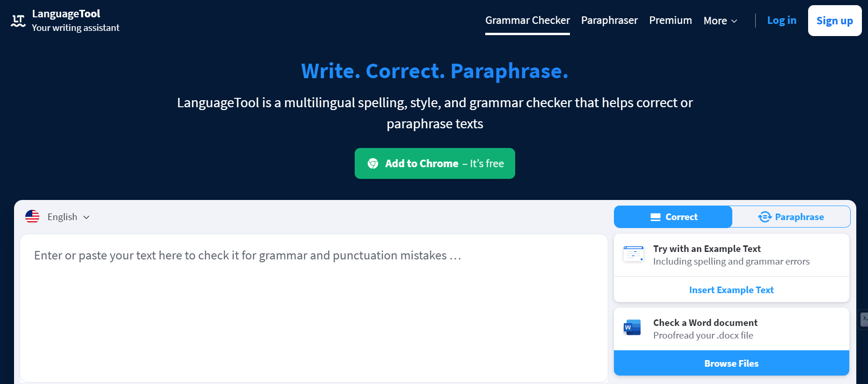Click the paraphrase arrows icon
Viewport: 868px width, 384px height.
coord(765,216)
